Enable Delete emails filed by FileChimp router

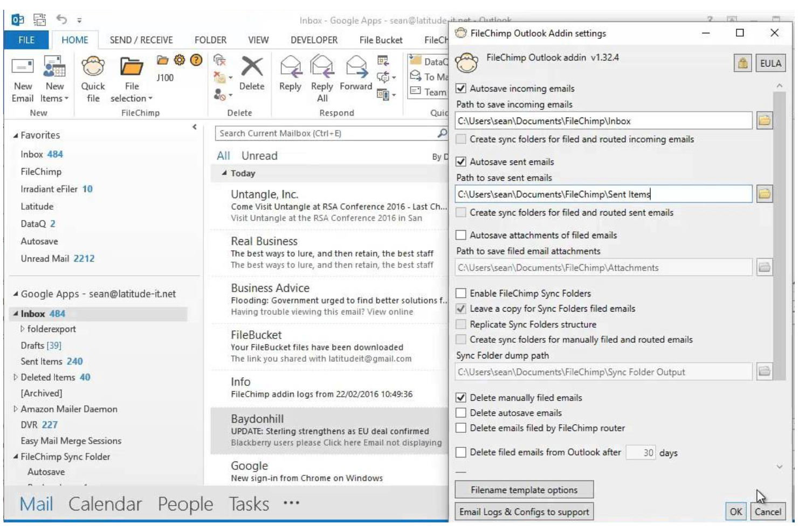point(461,428)
